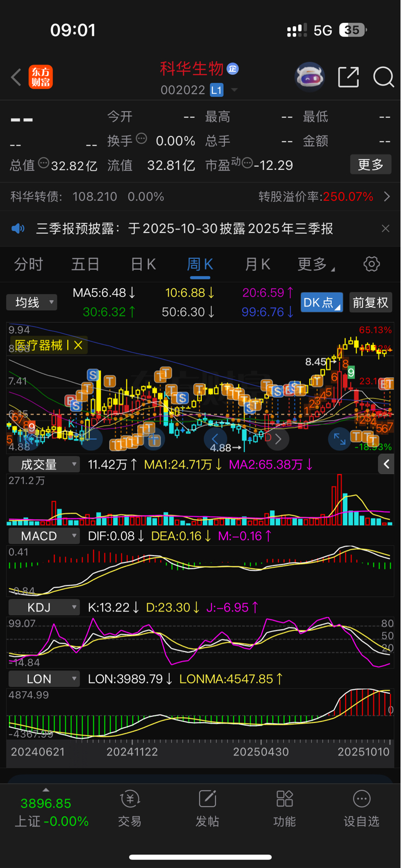Tap the DIF:0.08 value
Screen dimensions: 401x868
(116, 535)
